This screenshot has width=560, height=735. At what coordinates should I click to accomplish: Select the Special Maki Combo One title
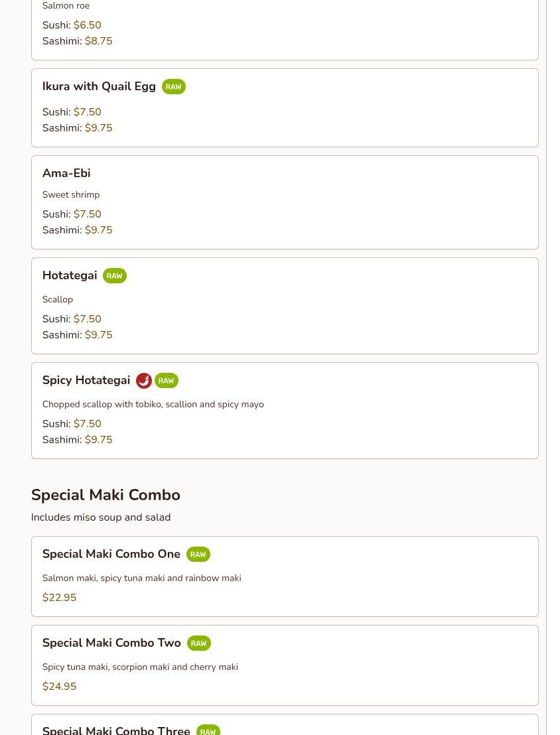click(111, 554)
